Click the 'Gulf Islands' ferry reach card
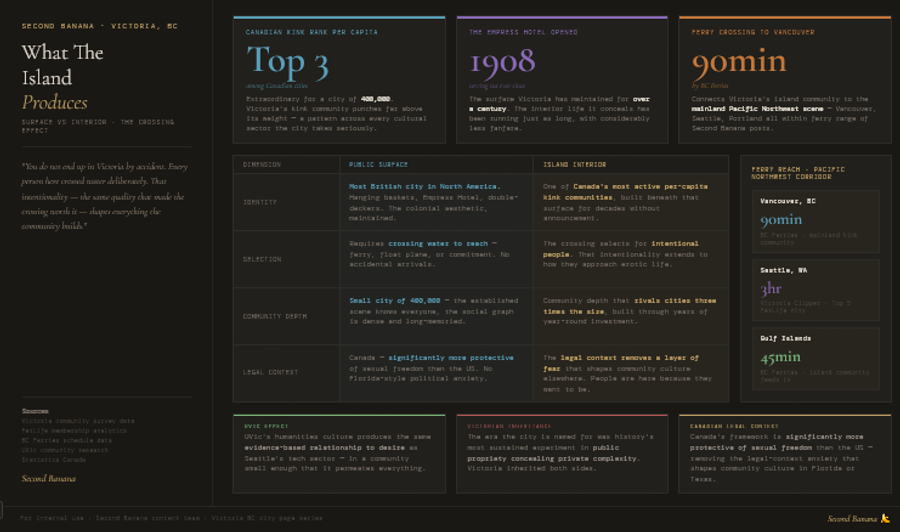Image resolution: width=900 pixels, height=532 pixels. 816,359
